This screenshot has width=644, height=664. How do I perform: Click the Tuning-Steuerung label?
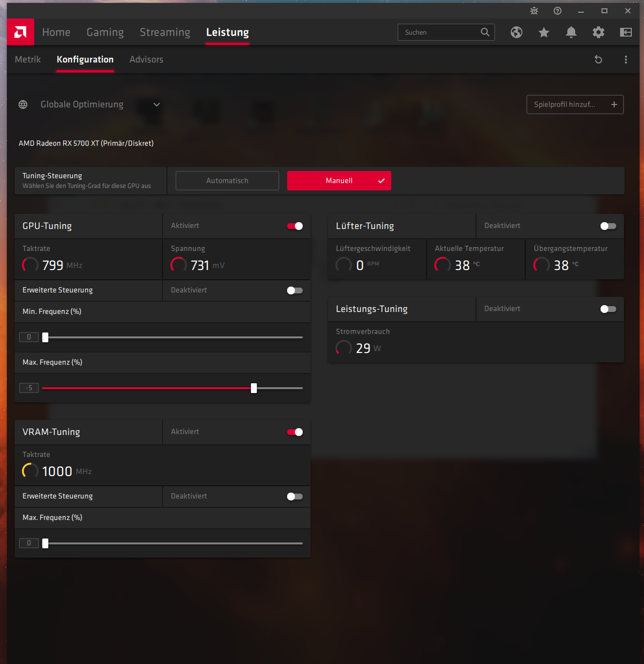[52, 176]
